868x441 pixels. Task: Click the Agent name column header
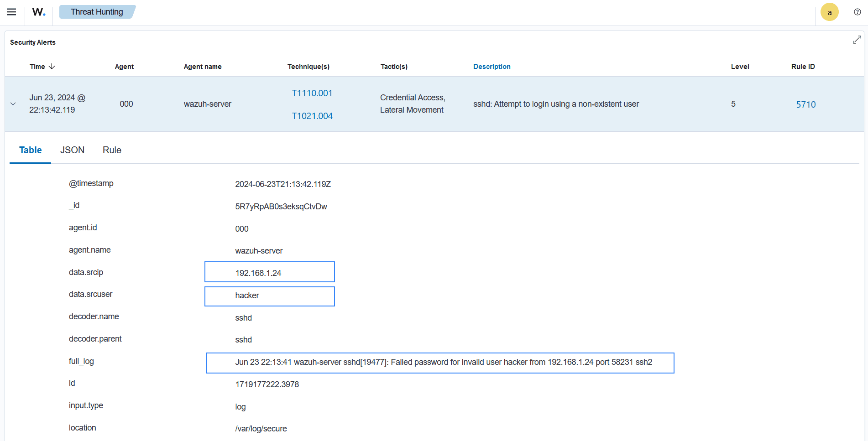point(203,66)
